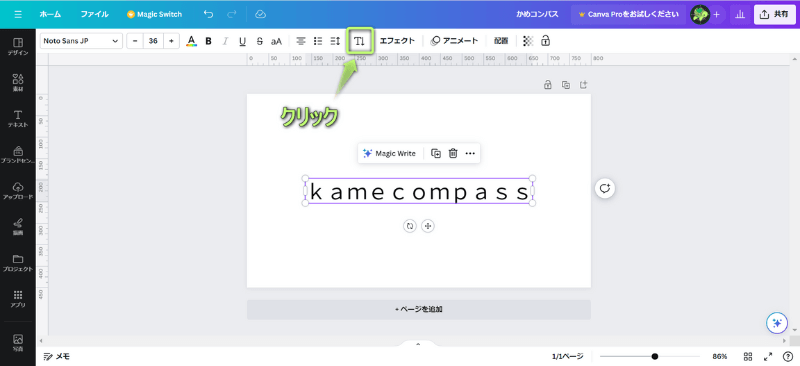Open the analytics chart icon
The height and width of the screenshot is (366, 800).
(739, 14)
